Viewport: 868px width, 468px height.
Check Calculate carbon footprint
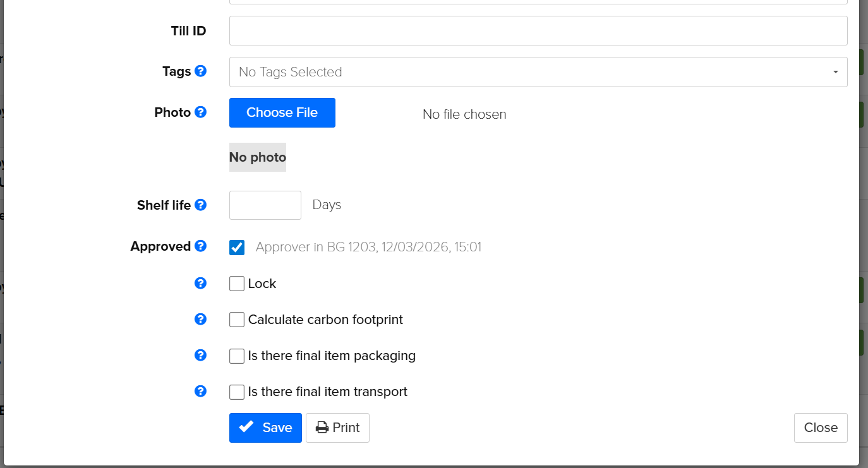click(x=236, y=319)
